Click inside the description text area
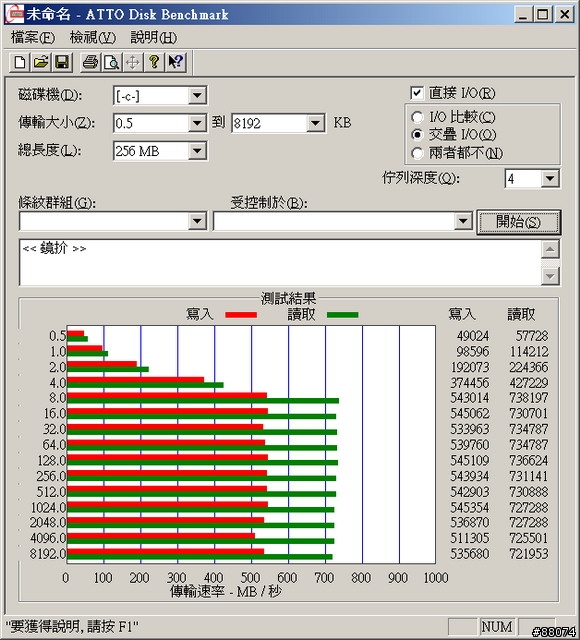Image resolution: width=580 pixels, height=640 pixels. pos(280,262)
